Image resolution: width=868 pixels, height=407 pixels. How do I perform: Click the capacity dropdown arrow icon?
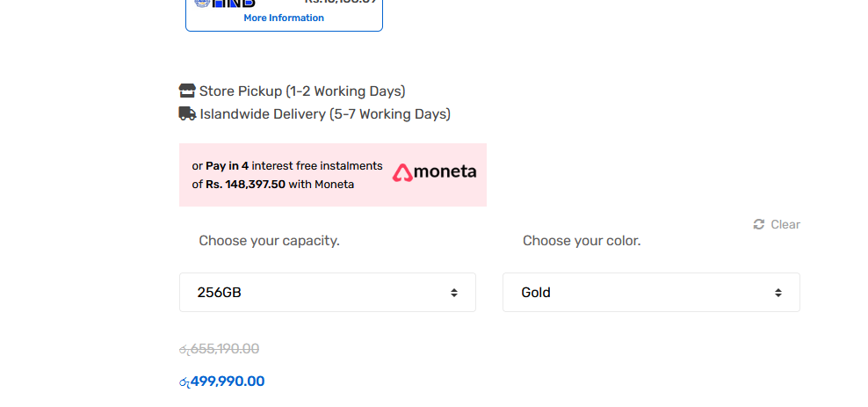coord(454,293)
